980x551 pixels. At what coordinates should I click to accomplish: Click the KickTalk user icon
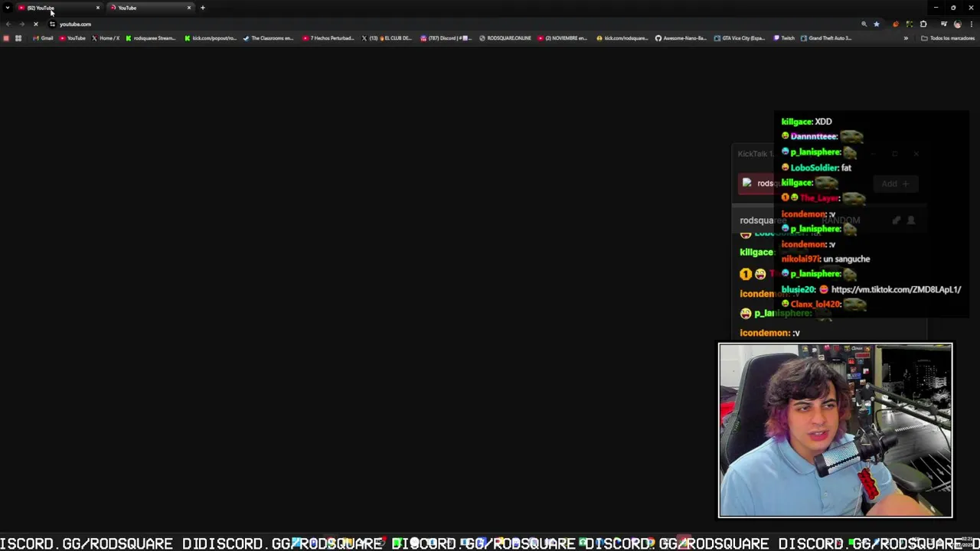(911, 220)
